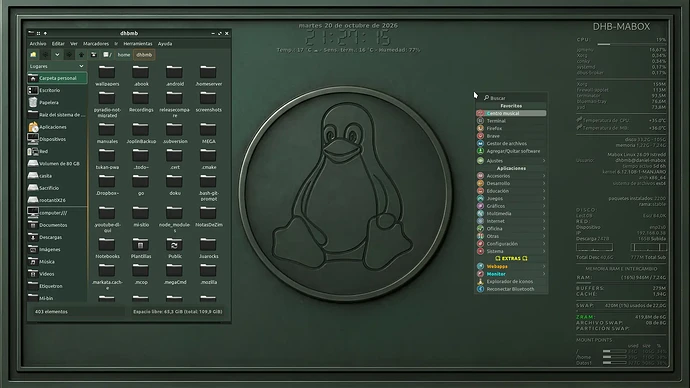Open the Ayuda menu
Screen dimensions: 690x388
point(165,44)
